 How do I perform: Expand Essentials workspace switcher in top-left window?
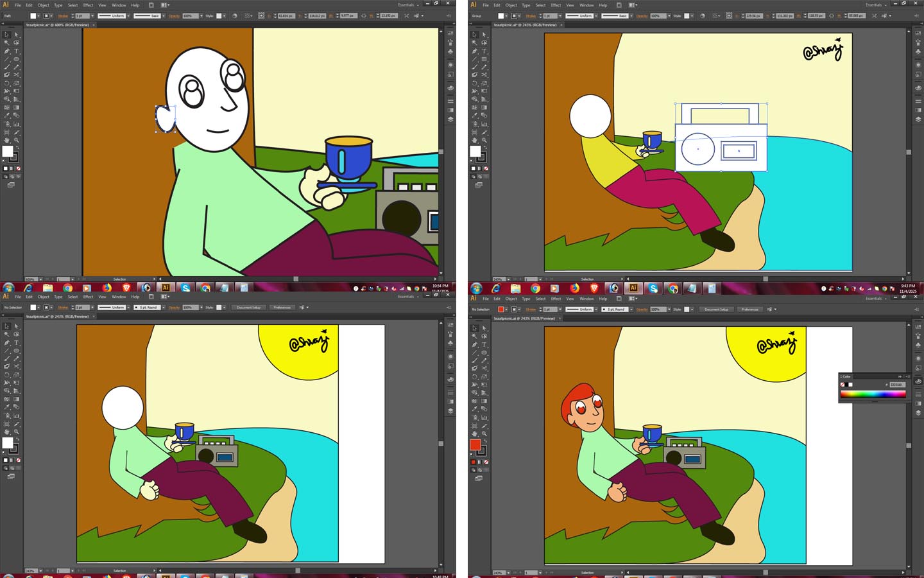tap(409, 5)
